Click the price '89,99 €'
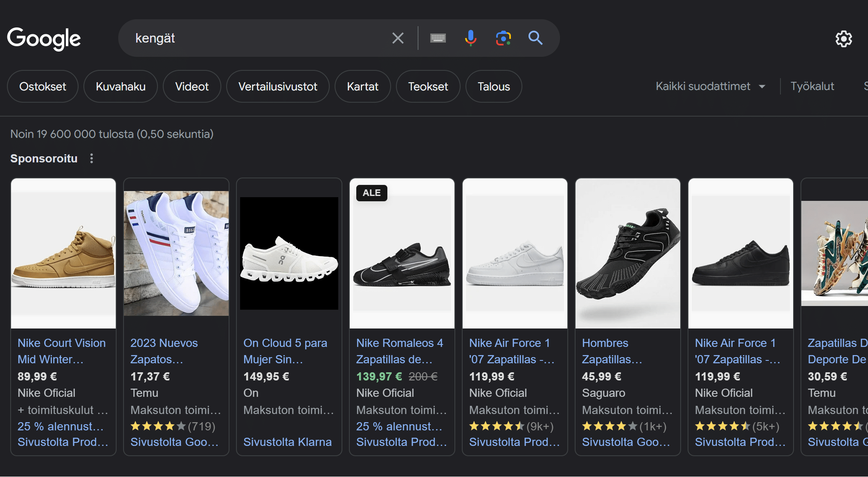 click(37, 376)
